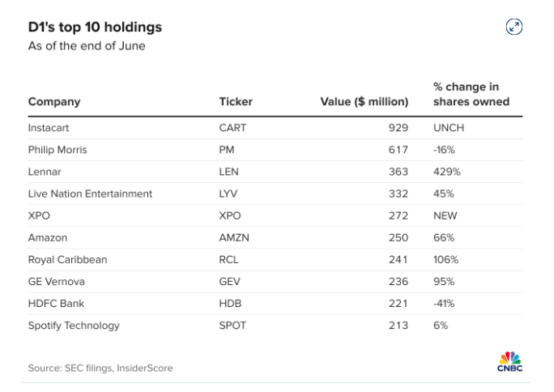Click Live Nation Entertainment in the table
554x392 pixels.
(x=90, y=194)
